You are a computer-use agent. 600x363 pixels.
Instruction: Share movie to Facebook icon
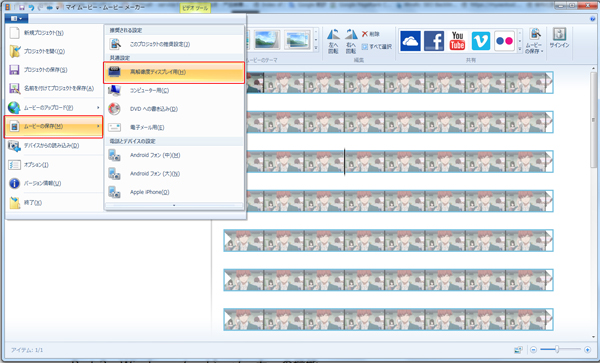coord(434,41)
